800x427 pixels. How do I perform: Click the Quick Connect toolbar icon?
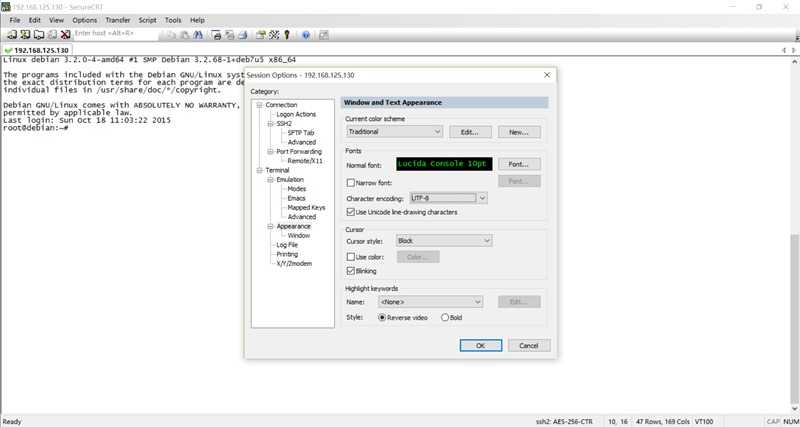coord(25,35)
